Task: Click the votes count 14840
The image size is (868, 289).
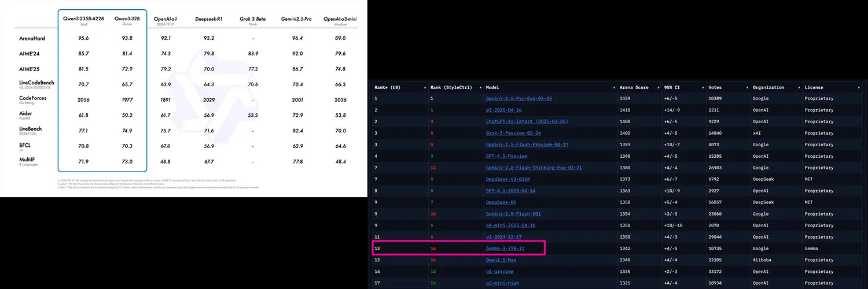Action: pos(715,133)
